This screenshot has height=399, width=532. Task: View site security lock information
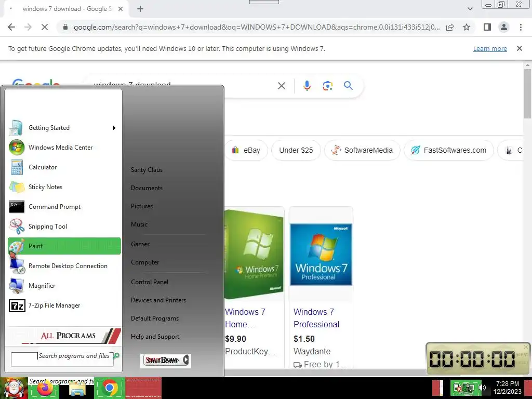tap(65, 27)
